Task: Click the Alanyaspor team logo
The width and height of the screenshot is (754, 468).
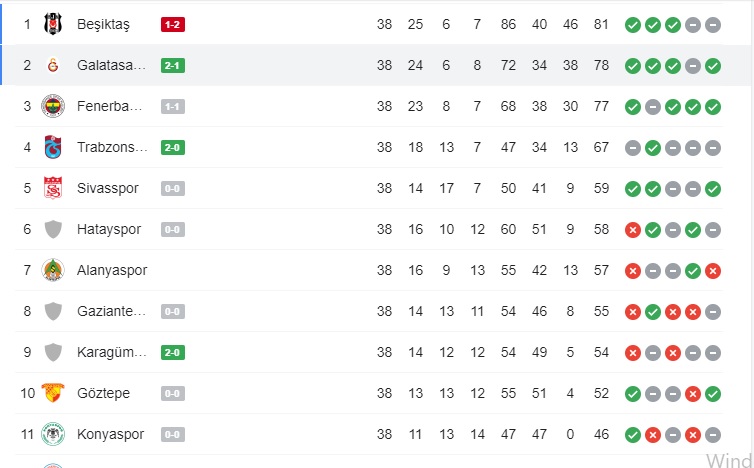Action: pos(53,270)
